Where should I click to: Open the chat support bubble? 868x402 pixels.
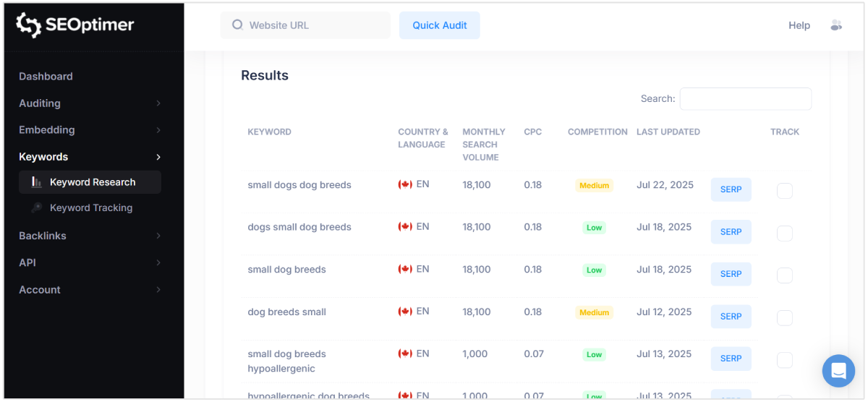click(x=838, y=371)
